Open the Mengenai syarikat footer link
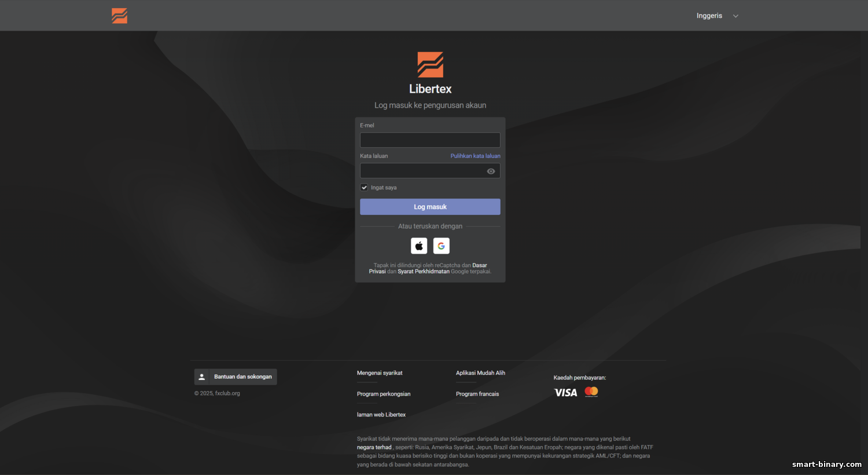Screen dimensions: 868x475 pos(380,373)
